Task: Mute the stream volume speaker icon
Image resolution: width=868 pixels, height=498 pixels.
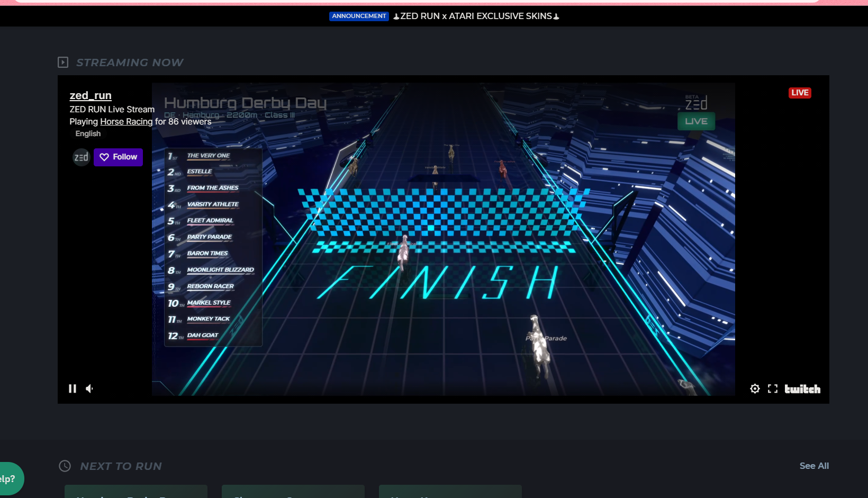Action: pyautogui.click(x=89, y=389)
